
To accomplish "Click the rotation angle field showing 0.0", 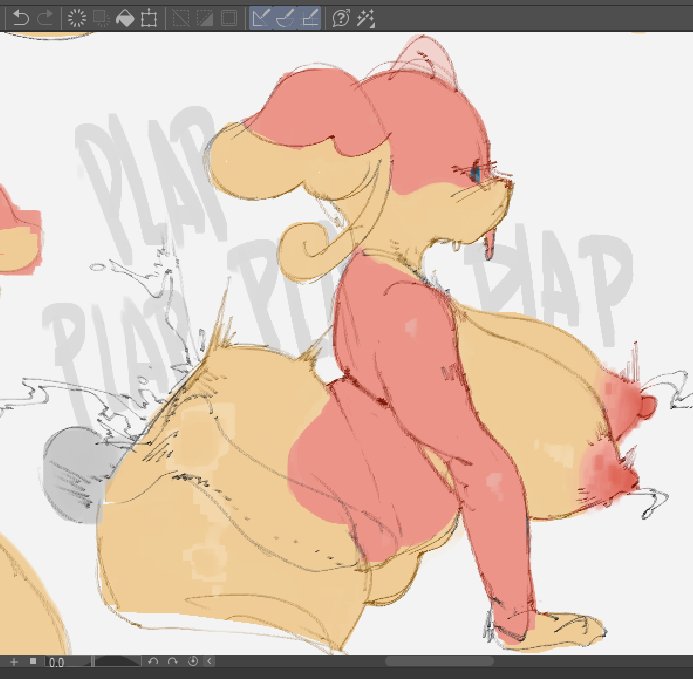I will [x=69, y=662].
